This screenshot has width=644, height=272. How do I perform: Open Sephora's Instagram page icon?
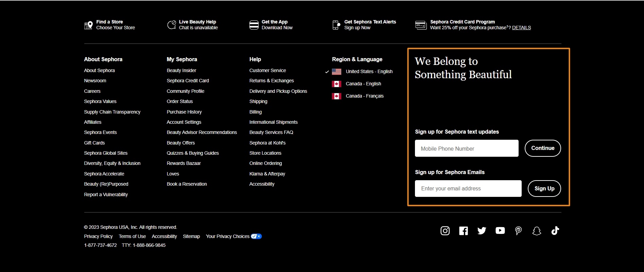(x=445, y=231)
